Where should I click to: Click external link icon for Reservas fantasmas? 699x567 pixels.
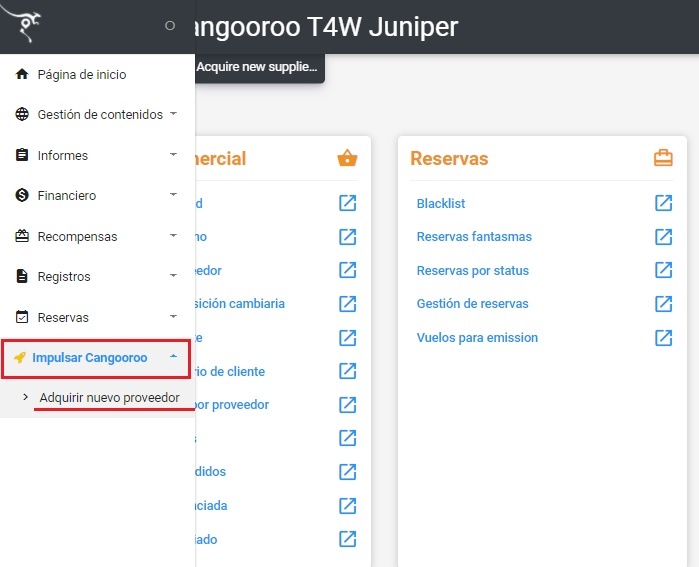coord(663,237)
